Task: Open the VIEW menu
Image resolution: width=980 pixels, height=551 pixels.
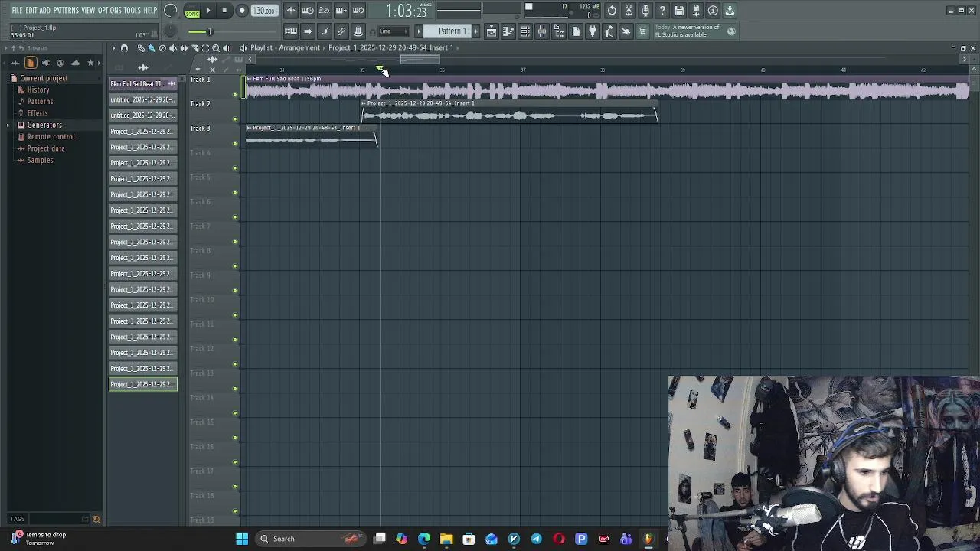Action: (x=88, y=11)
